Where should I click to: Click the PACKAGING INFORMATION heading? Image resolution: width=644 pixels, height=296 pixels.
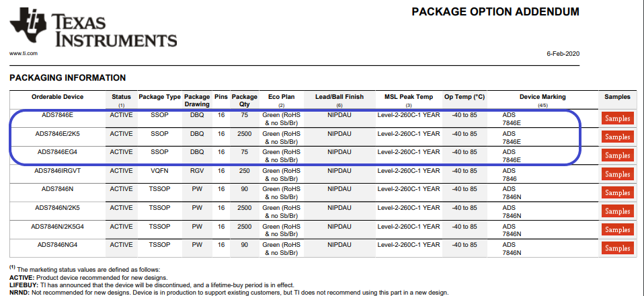67,78
